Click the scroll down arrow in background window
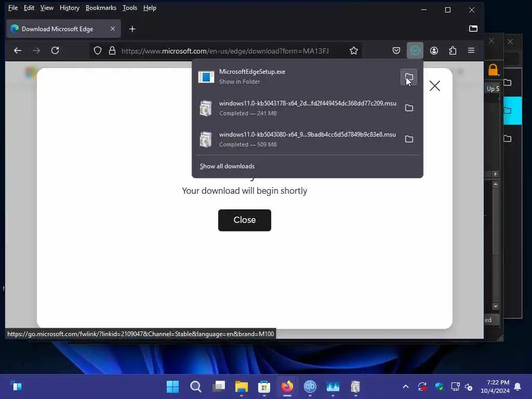 tap(496, 306)
